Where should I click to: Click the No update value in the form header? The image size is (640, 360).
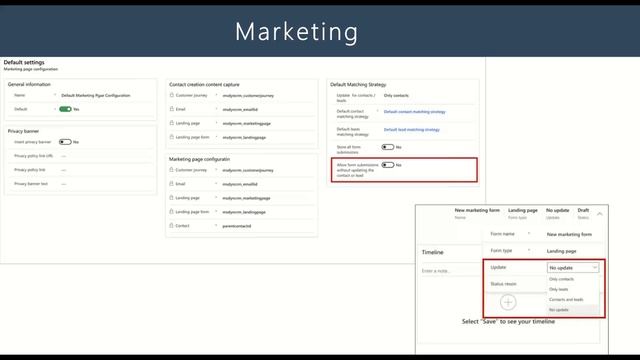(x=558, y=210)
